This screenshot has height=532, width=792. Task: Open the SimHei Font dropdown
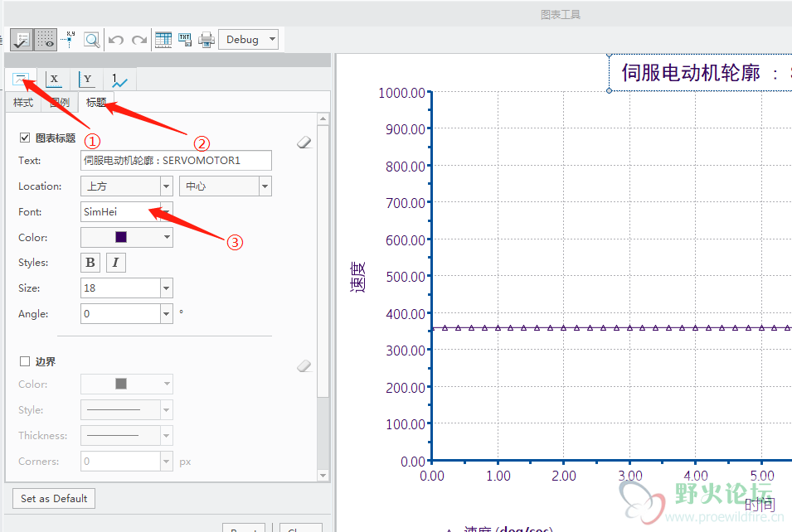pos(127,212)
